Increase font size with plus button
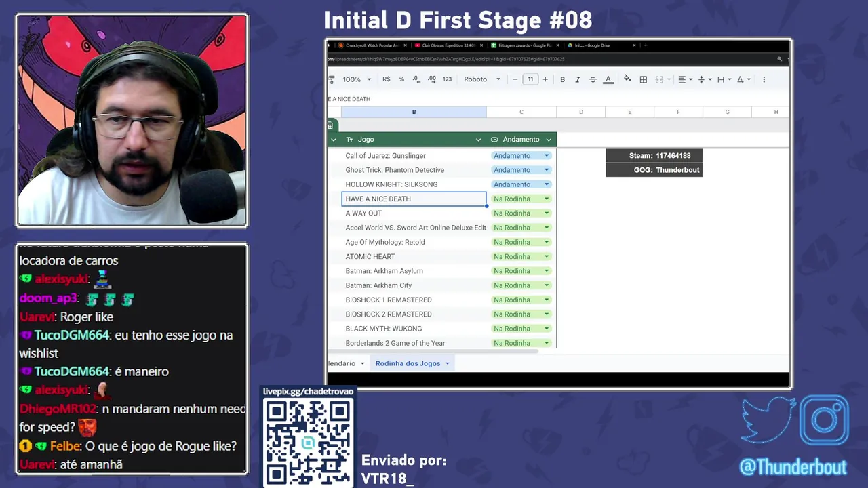The height and width of the screenshot is (488, 868). pyautogui.click(x=545, y=79)
